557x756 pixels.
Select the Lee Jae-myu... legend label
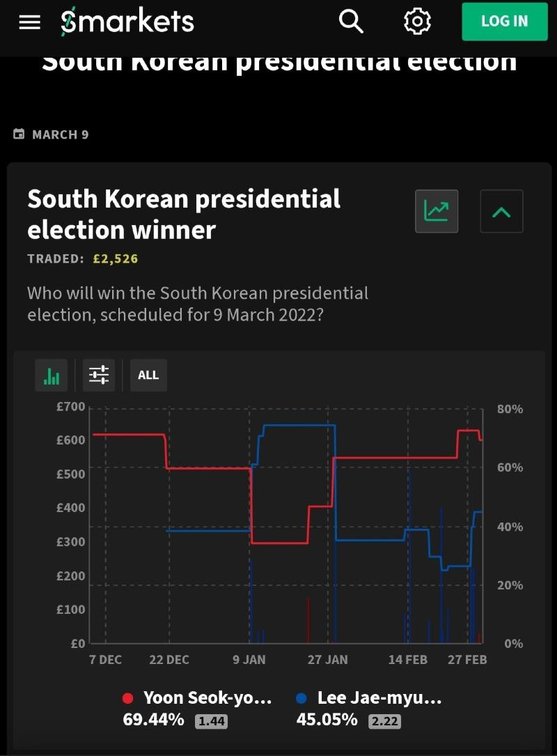pyautogui.click(x=379, y=697)
